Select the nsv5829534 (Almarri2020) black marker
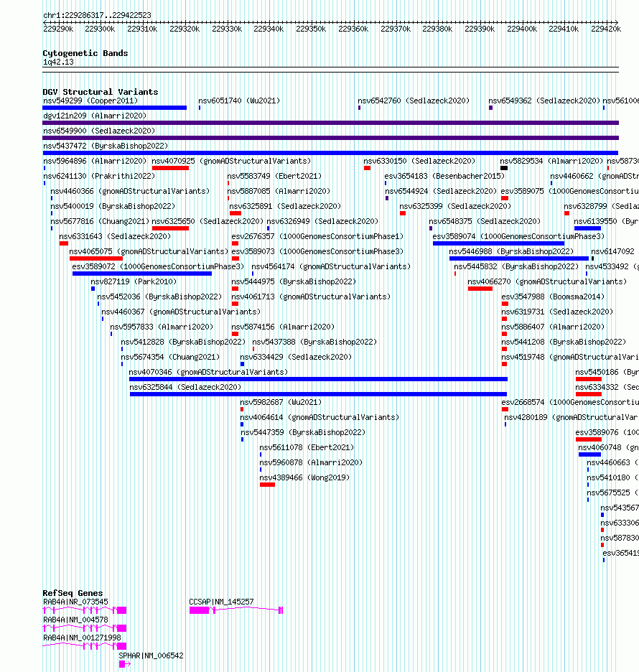Viewport: 639px width, 672px height. [504, 168]
